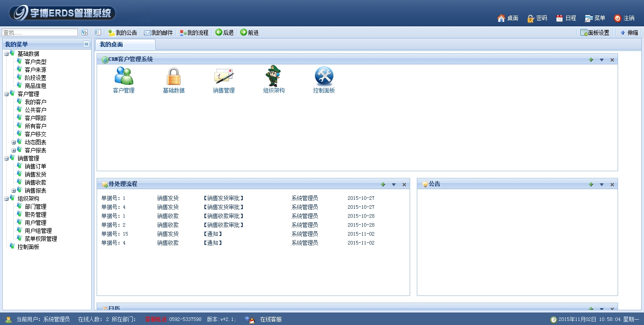Click the 查找 search input field
The width and height of the screenshot is (644, 325).
tap(40, 33)
